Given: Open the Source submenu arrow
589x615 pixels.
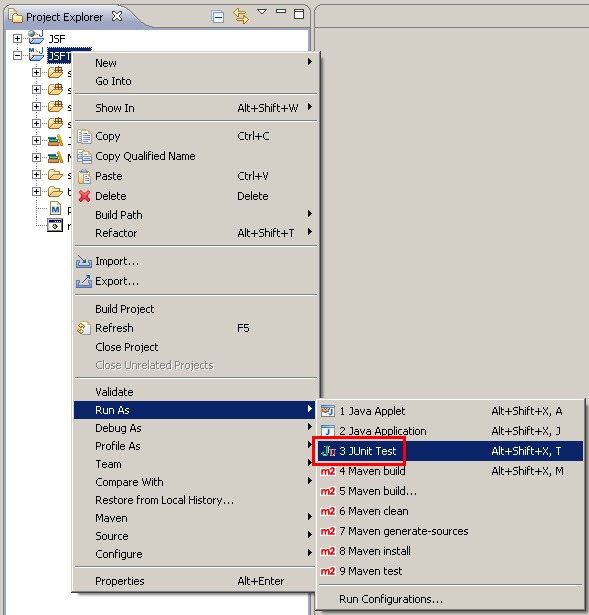Looking at the screenshot, I should 310,535.
